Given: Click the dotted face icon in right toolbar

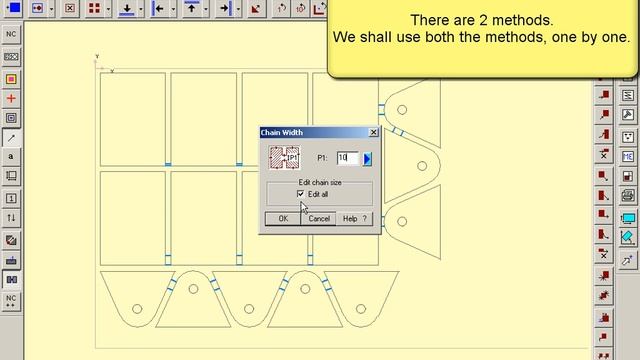Looking at the screenshot, I should (628, 137).
